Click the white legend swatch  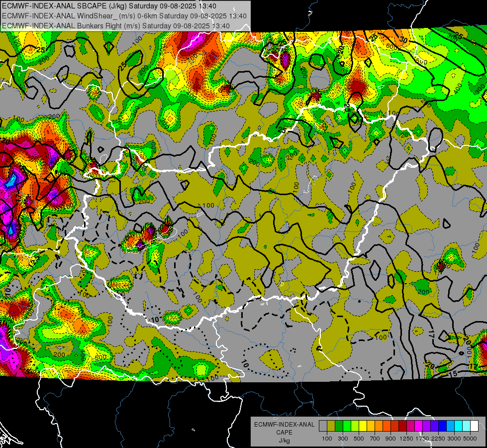475,426
